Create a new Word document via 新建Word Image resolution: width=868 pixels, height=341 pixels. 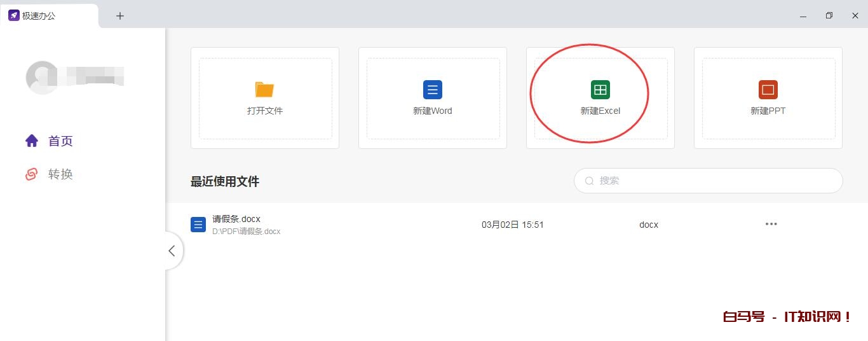(x=432, y=99)
